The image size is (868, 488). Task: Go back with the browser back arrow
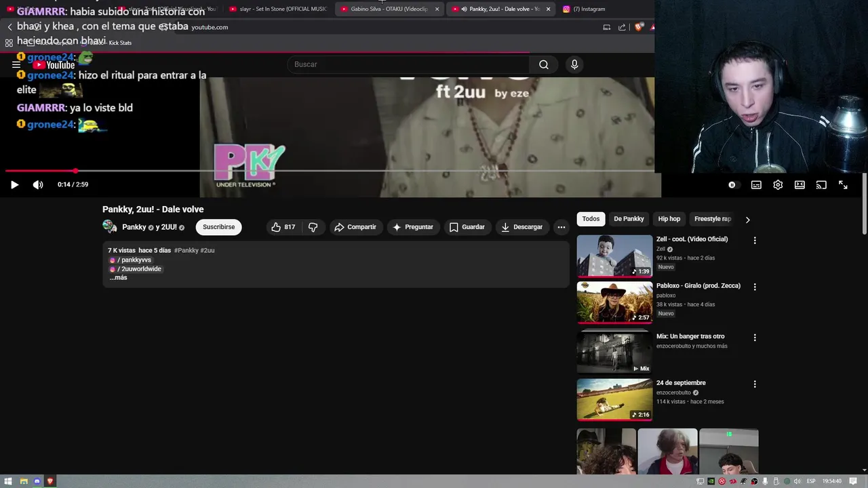click(x=9, y=27)
